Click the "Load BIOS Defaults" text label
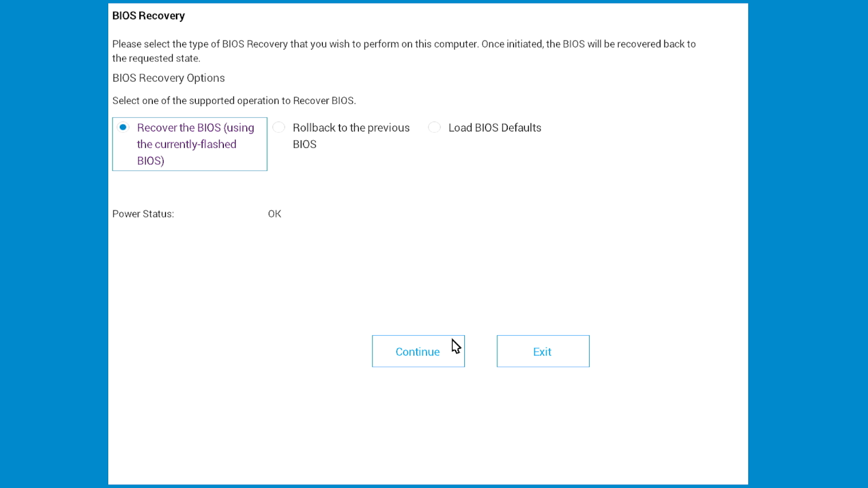This screenshot has height=488, width=868. point(495,127)
